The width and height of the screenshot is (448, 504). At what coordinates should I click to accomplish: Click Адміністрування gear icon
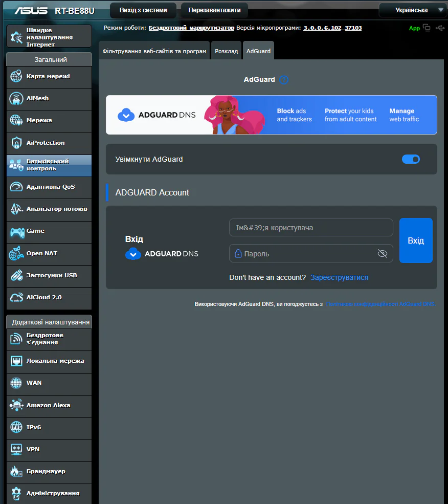pos(16,493)
